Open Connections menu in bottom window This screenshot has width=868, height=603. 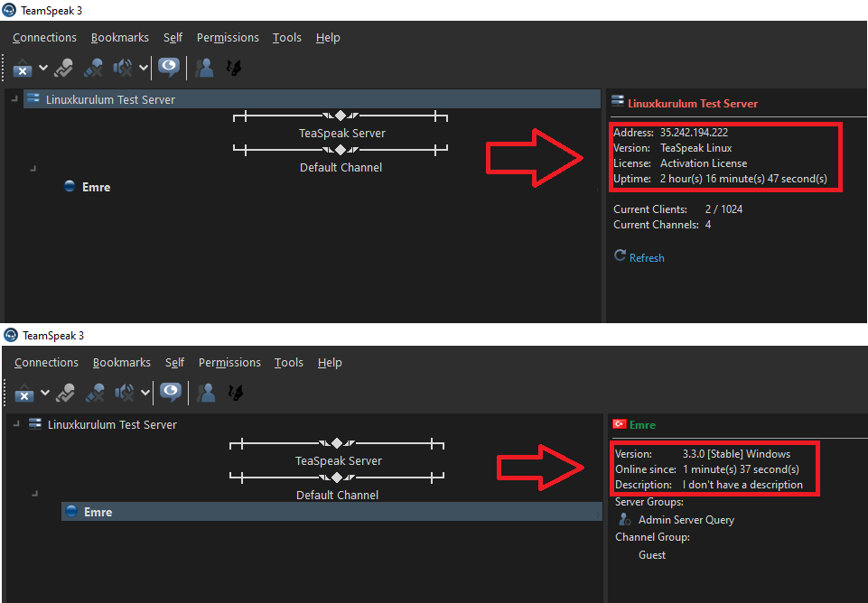pos(46,362)
